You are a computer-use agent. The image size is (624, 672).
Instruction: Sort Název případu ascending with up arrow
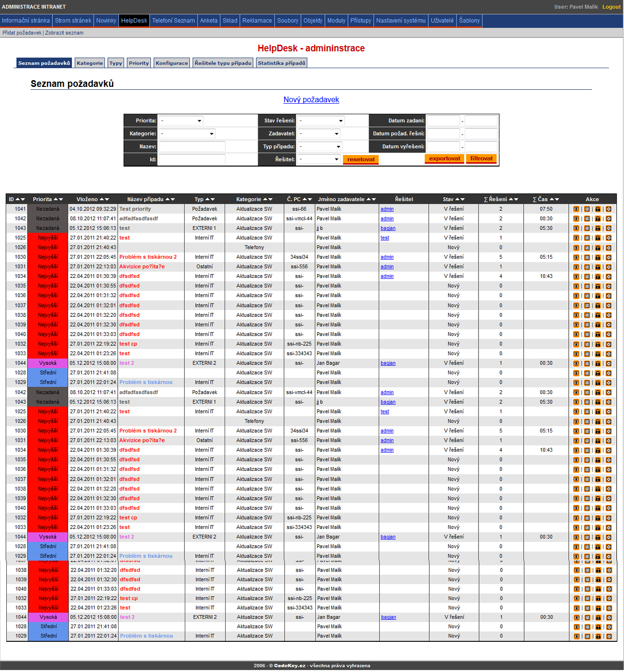tap(168, 199)
